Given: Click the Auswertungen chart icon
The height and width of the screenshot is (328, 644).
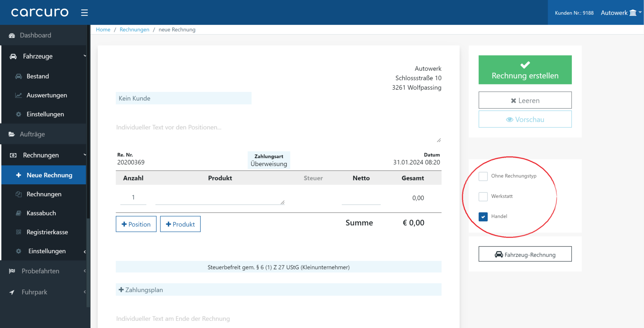Looking at the screenshot, I should [18, 95].
